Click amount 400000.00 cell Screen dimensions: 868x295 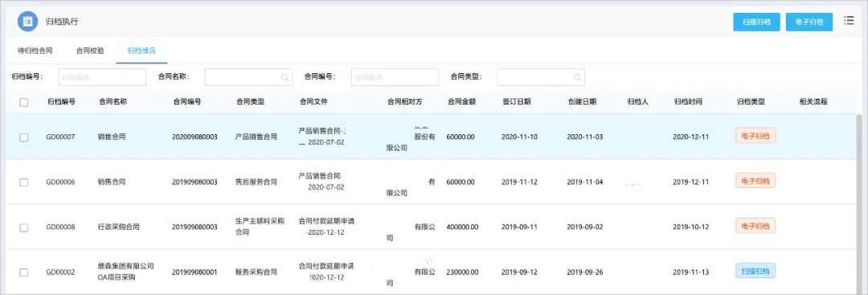click(x=463, y=227)
